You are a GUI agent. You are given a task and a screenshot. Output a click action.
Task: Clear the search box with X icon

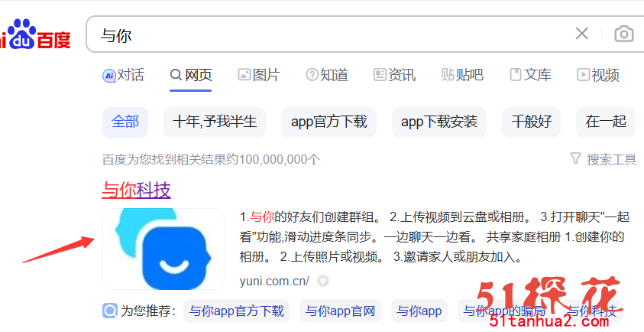click(x=582, y=34)
